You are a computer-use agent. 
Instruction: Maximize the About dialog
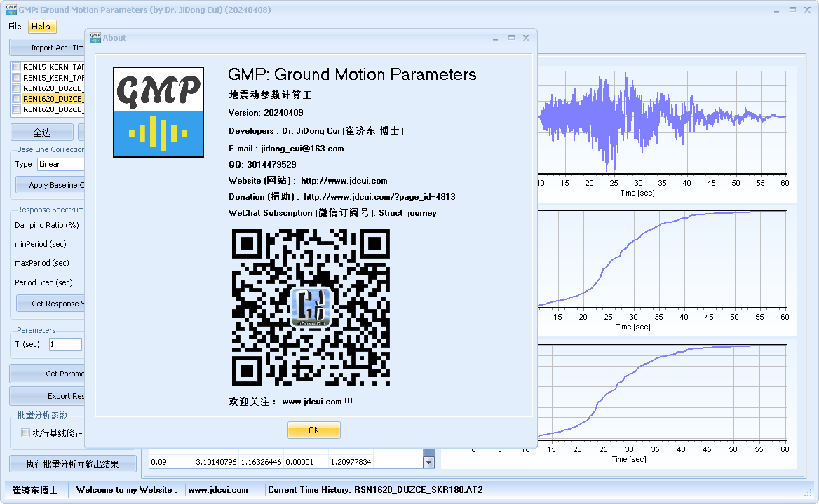(x=511, y=38)
